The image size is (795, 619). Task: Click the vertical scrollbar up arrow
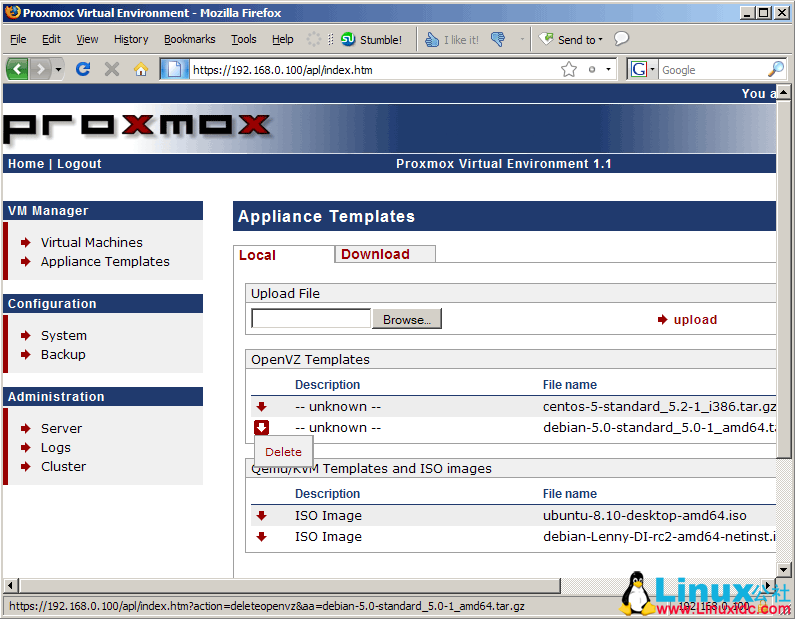tap(783, 92)
